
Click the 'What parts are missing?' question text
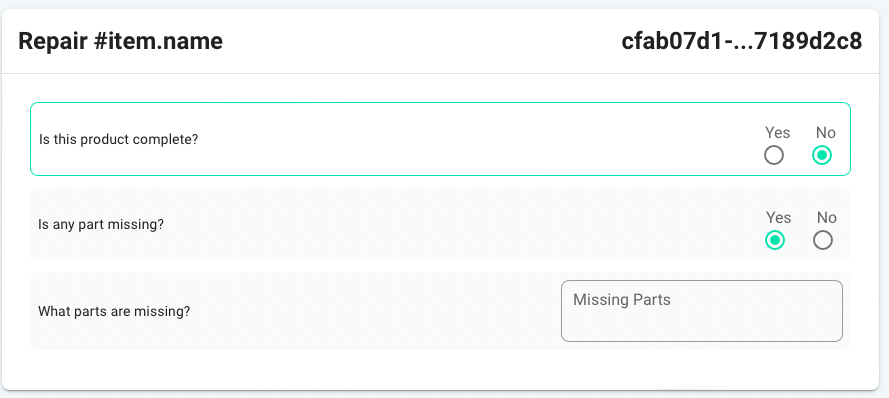(x=114, y=311)
